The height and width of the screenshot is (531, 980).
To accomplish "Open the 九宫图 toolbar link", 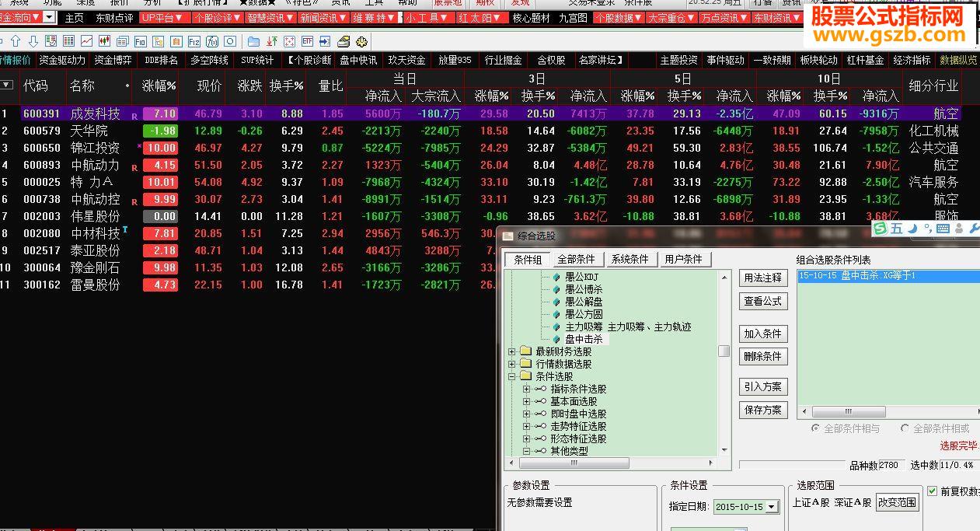I will [573, 17].
